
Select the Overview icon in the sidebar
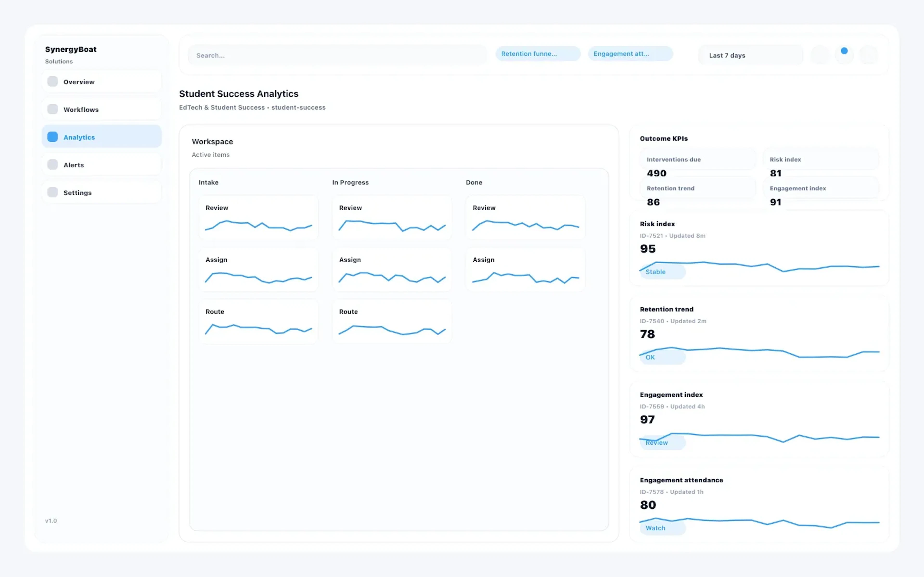(52, 81)
